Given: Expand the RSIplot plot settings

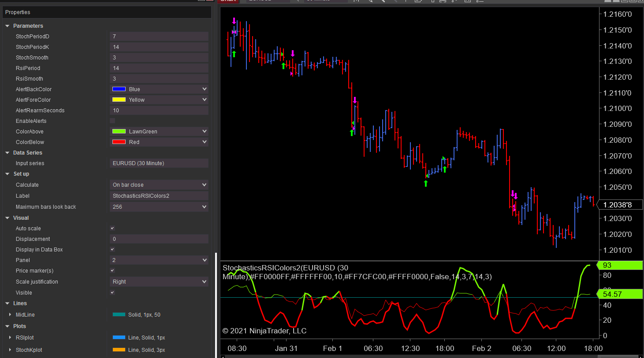Looking at the screenshot, I should click(10, 337).
